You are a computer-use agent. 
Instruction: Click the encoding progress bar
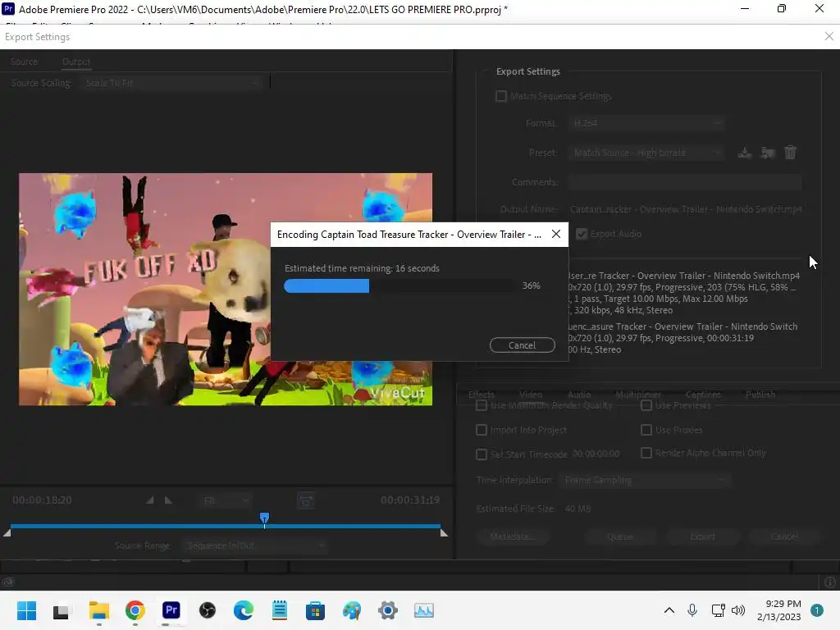(399, 286)
